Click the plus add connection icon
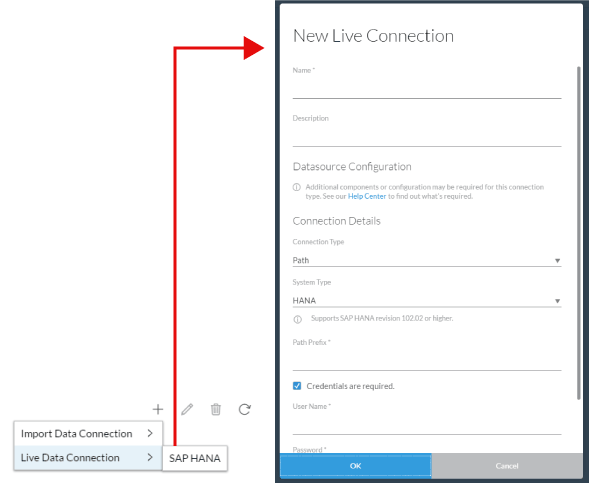This screenshot has height=483, width=589. (x=158, y=409)
